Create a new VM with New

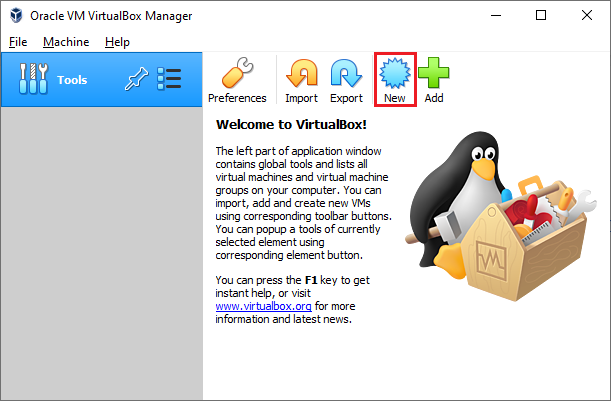[394, 74]
